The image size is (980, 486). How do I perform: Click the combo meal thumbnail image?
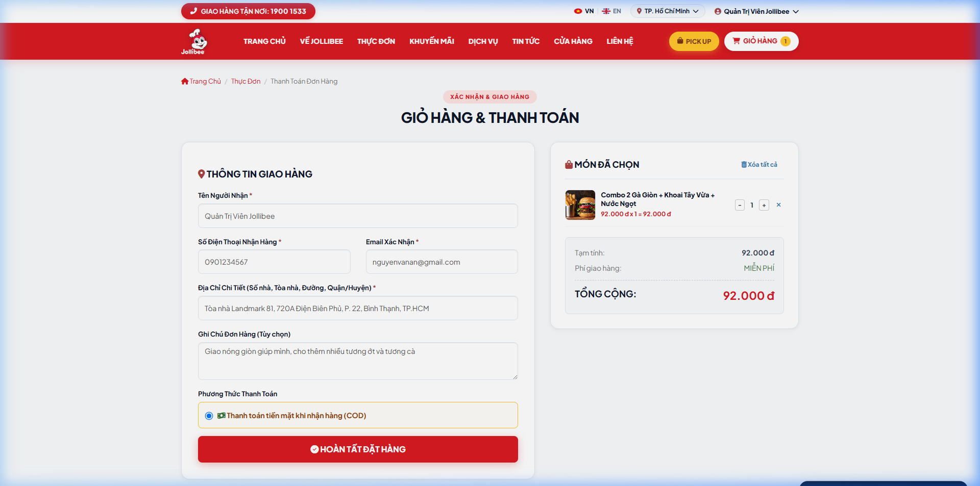coord(580,205)
